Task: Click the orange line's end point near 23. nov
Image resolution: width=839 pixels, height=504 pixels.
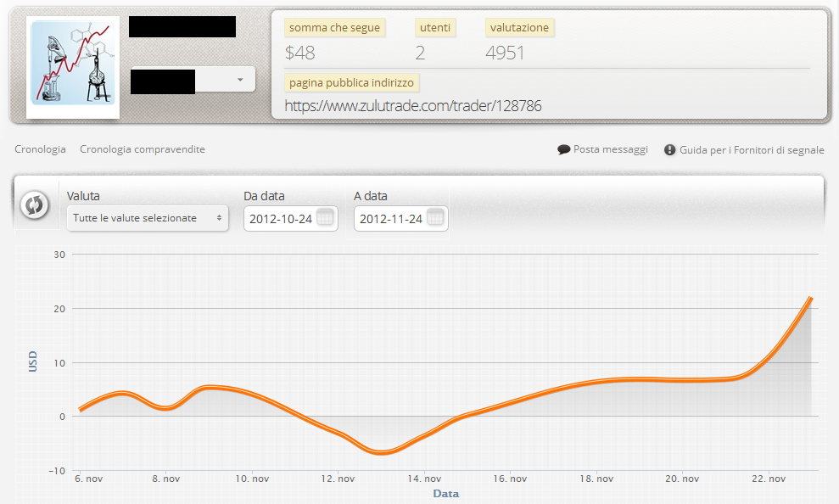Action: tap(811, 298)
